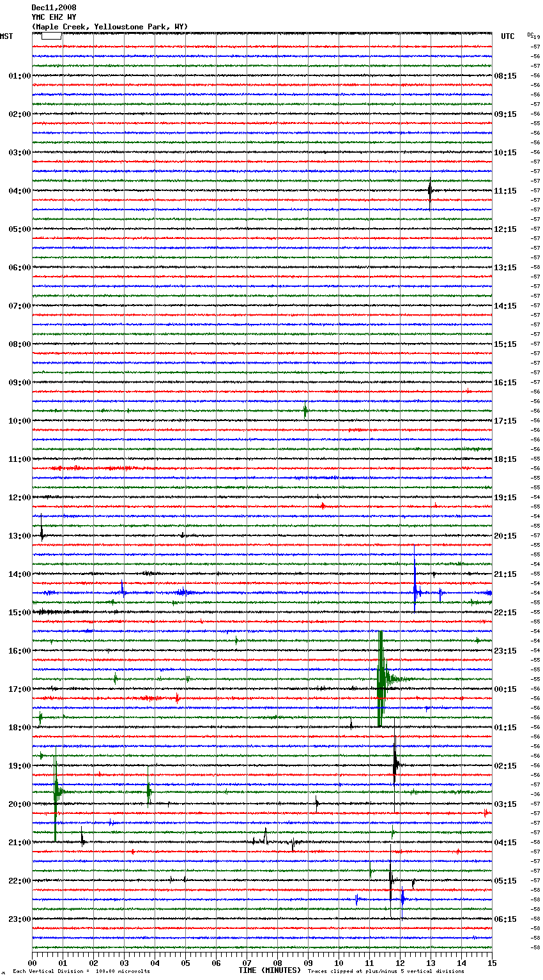Select the 15:00 MST time label
The height and width of the screenshot is (980, 543).
pos(20,613)
